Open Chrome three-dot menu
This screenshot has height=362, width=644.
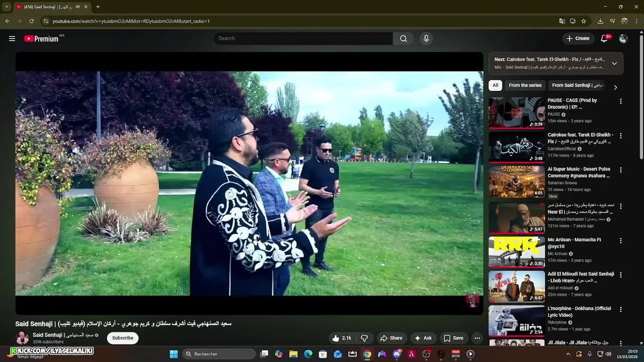636,21
